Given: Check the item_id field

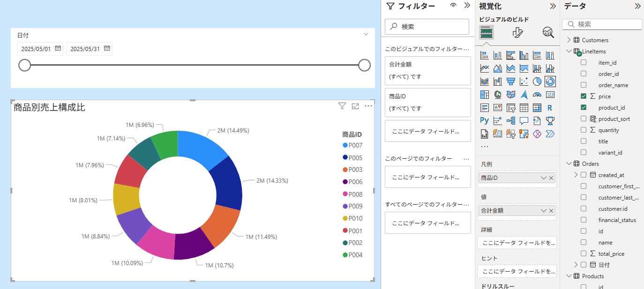Looking at the screenshot, I should point(584,62).
